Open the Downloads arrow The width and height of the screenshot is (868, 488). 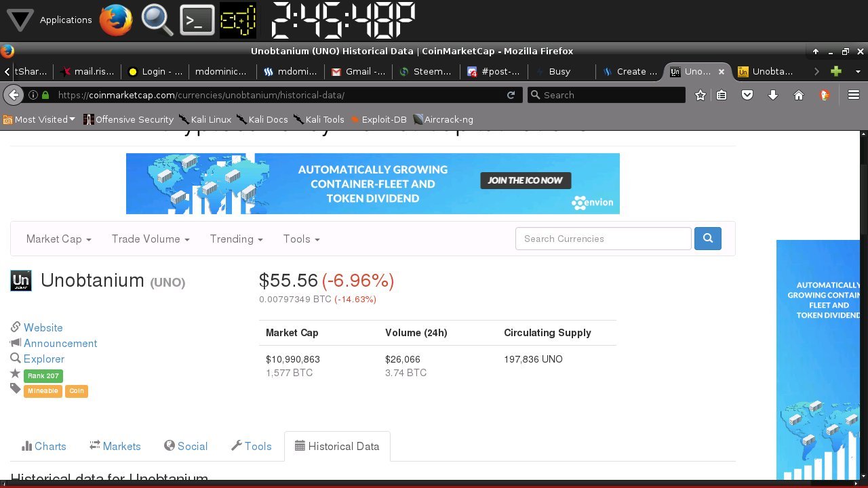pos(772,95)
